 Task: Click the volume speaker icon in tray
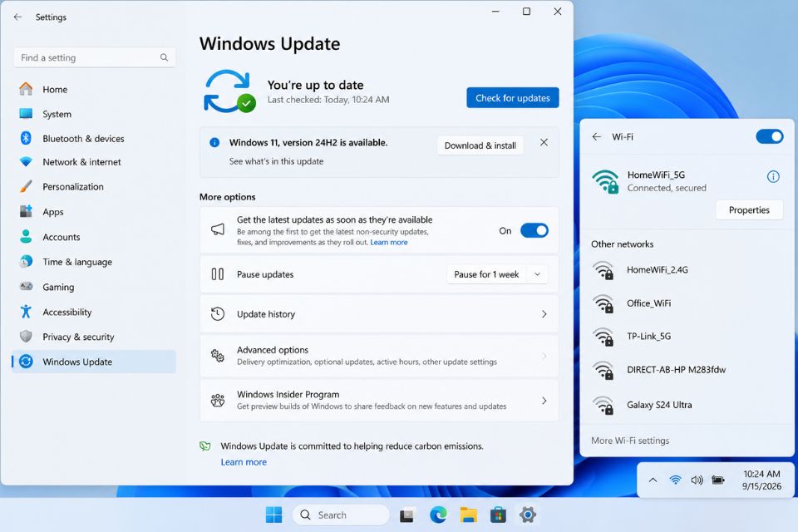pos(697,480)
